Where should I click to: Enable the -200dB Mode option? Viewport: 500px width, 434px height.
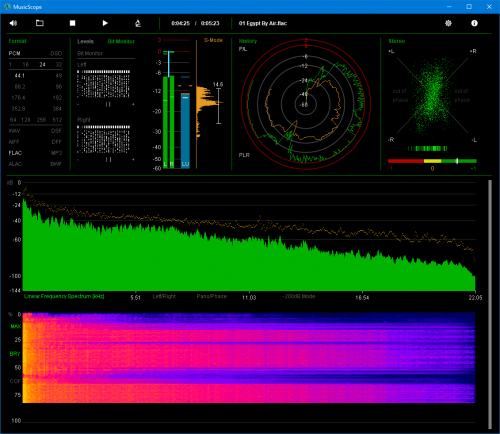coord(299,296)
